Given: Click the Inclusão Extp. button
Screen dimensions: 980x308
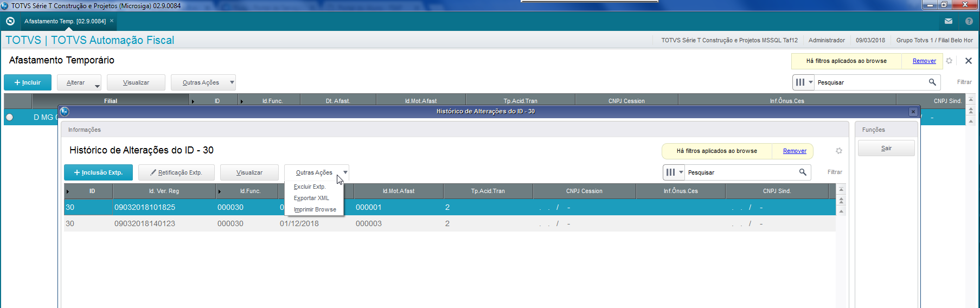Looking at the screenshot, I should pyautogui.click(x=98, y=172).
